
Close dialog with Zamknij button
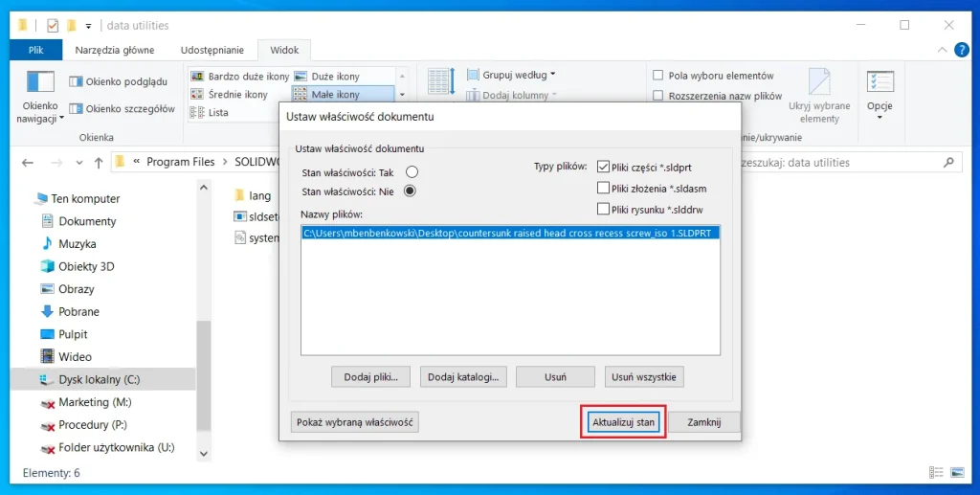pos(704,422)
